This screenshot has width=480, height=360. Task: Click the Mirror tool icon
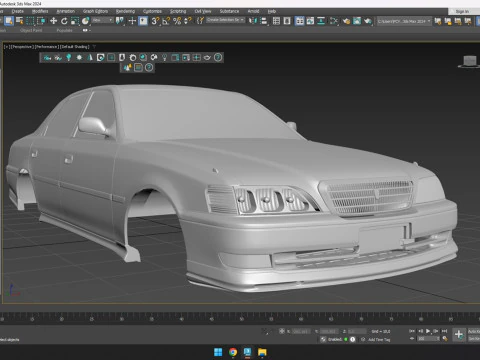(x=253, y=21)
